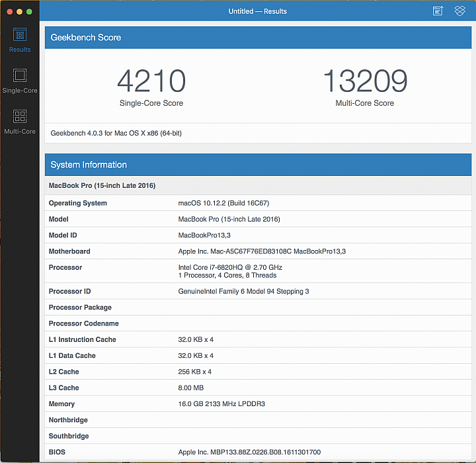Select the 13209 multi-core score value

(365, 81)
